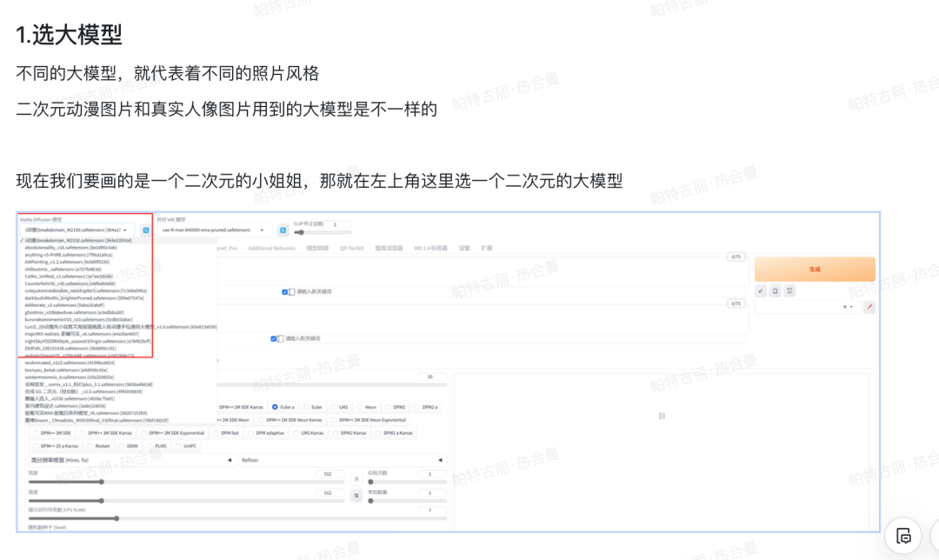Screen dimensions: 939x560
Task: Click the upper 请输入新关键词 keyword input
Action: (x=520, y=292)
